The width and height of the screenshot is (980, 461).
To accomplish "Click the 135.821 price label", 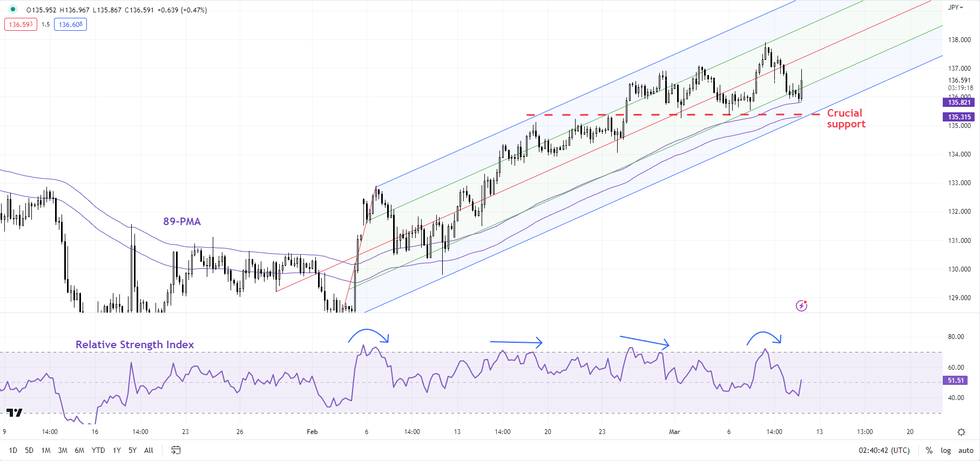I will [959, 103].
